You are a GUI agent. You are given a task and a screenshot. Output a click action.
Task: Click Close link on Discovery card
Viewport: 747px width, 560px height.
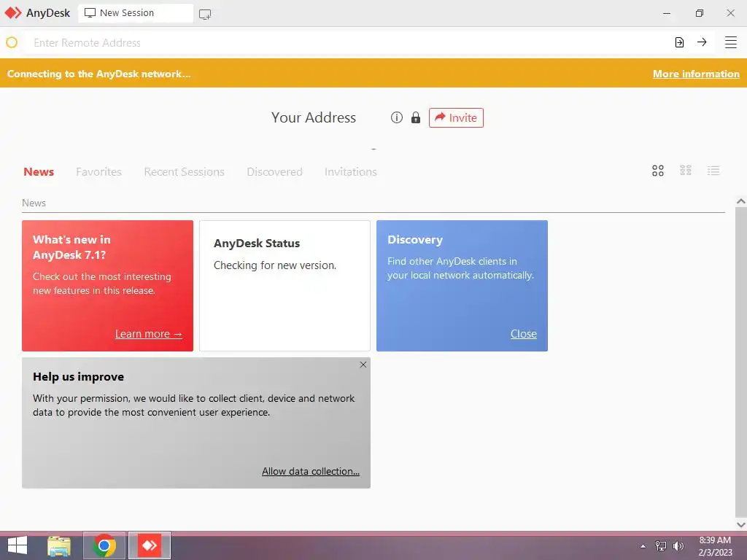[x=524, y=334]
